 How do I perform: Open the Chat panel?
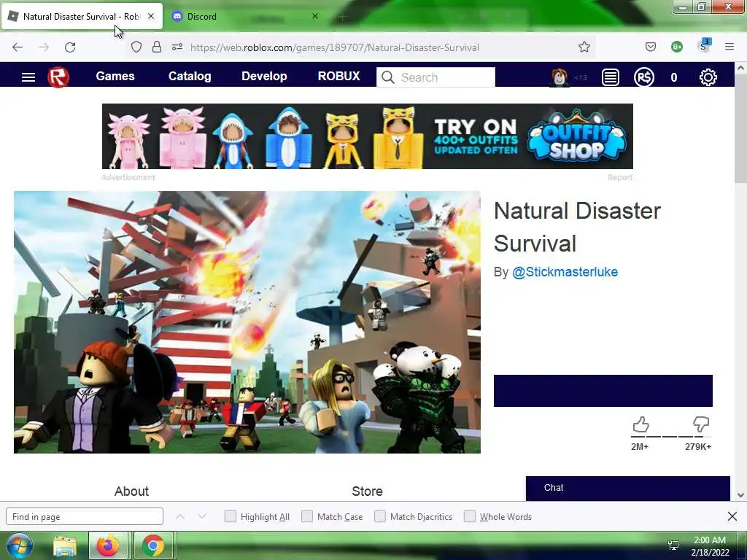[x=628, y=488]
